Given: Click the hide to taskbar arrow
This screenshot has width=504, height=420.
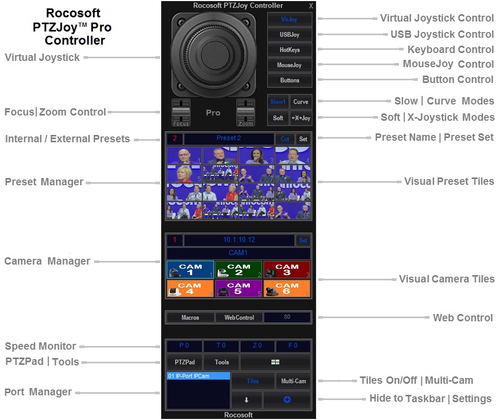Looking at the screenshot, I should point(246,400).
